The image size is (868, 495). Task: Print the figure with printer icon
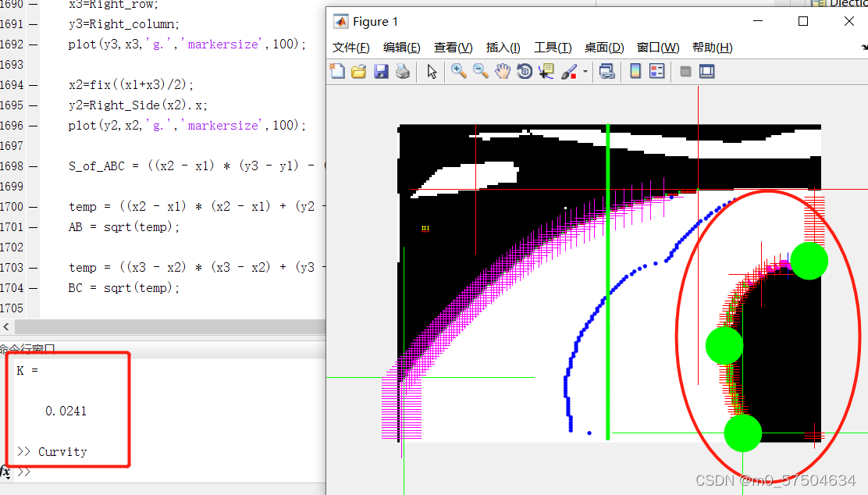tap(403, 71)
